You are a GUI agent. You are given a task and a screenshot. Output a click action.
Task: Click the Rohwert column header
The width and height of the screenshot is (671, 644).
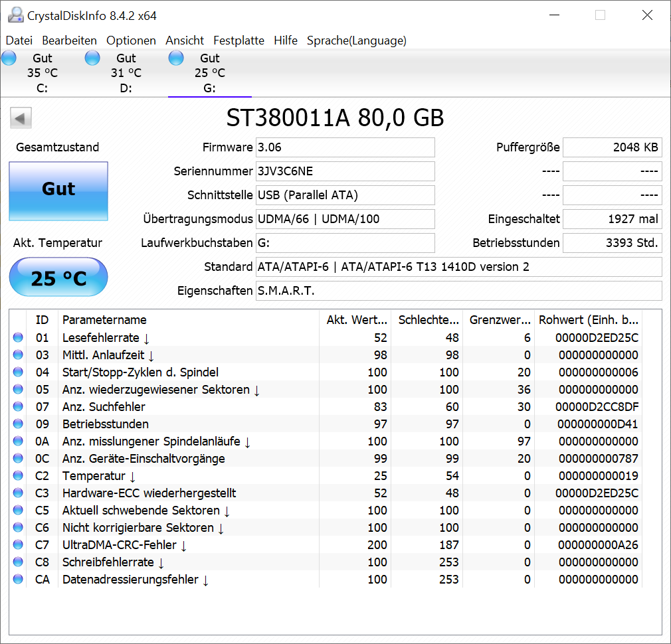(x=589, y=320)
